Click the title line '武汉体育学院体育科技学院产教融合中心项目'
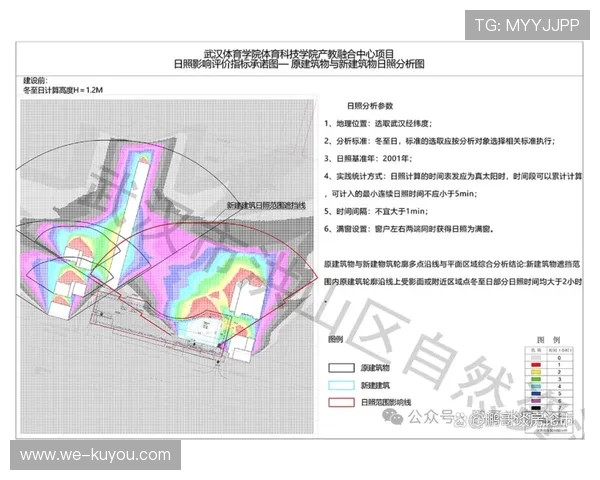The height and width of the screenshot is (480, 600). [298, 54]
